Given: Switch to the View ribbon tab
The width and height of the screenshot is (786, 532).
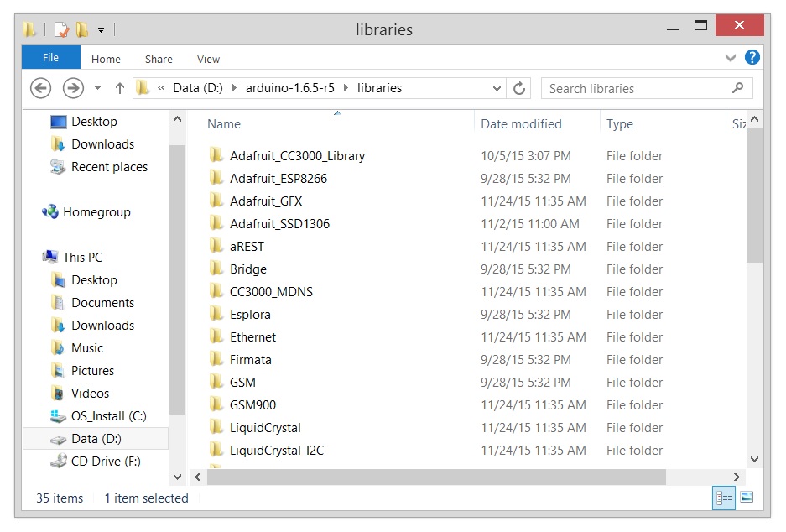Looking at the screenshot, I should coord(208,60).
